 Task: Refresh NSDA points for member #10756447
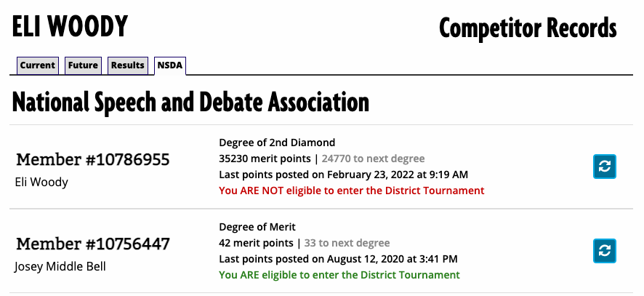[605, 251]
